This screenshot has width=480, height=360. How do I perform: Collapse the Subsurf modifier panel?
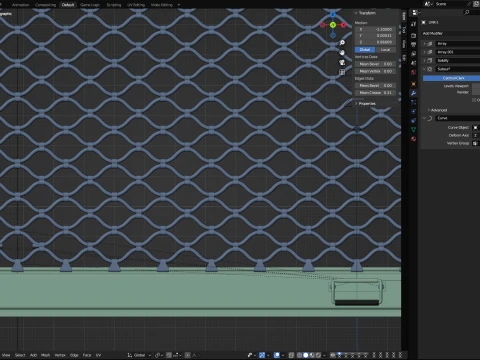click(425, 69)
